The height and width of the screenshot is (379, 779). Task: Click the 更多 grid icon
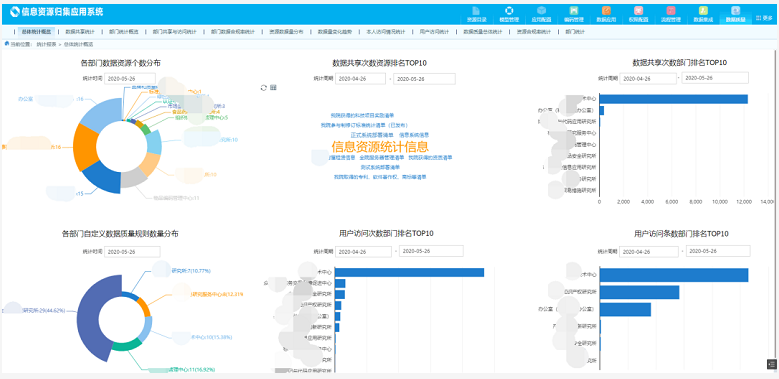(x=758, y=18)
